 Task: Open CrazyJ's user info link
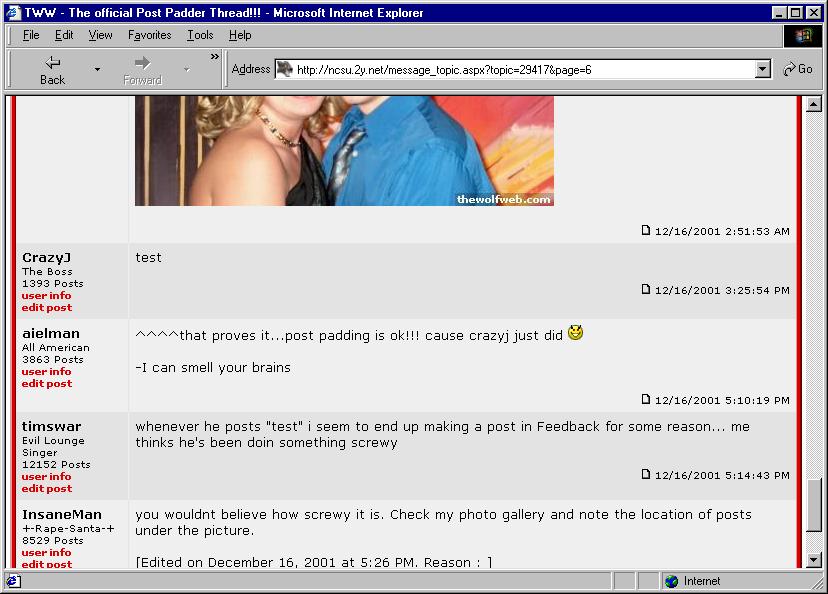[46, 296]
